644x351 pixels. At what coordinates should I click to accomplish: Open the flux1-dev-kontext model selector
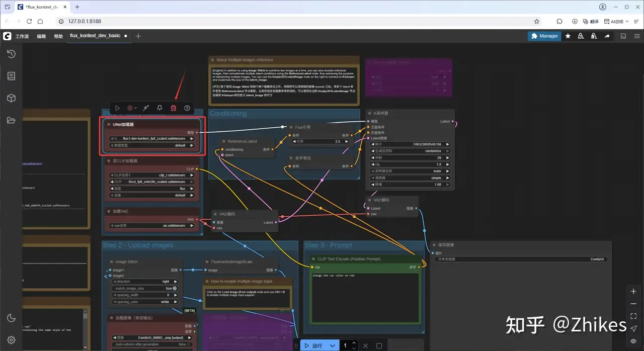pyautogui.click(x=152, y=139)
